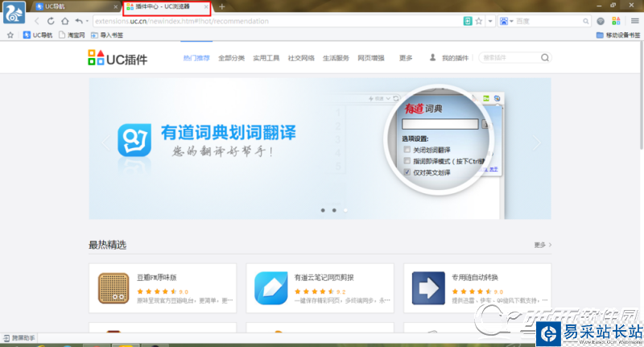Reload the page with refresh icon
Screen dimensions: 644x347
[51, 21]
